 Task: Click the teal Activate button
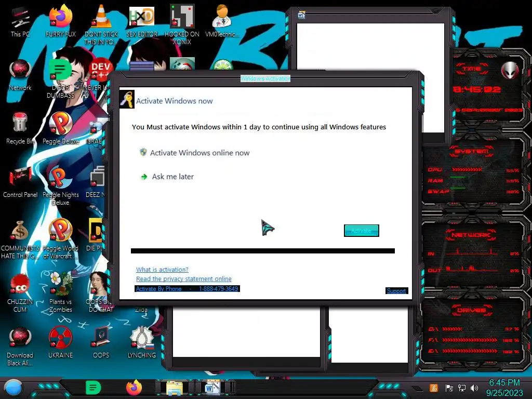click(x=362, y=231)
